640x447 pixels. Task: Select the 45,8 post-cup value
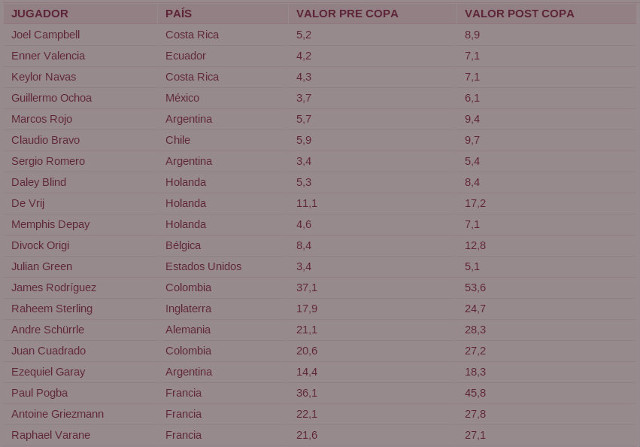(475, 393)
